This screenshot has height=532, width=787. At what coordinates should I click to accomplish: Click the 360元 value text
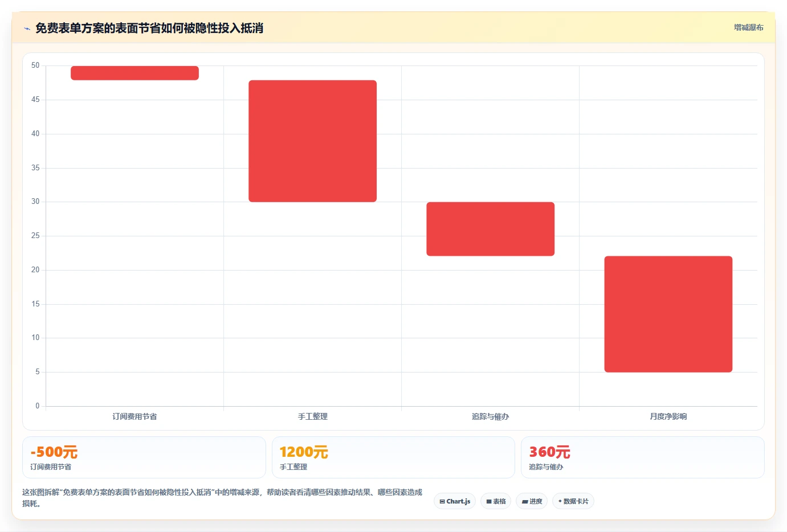point(549,452)
